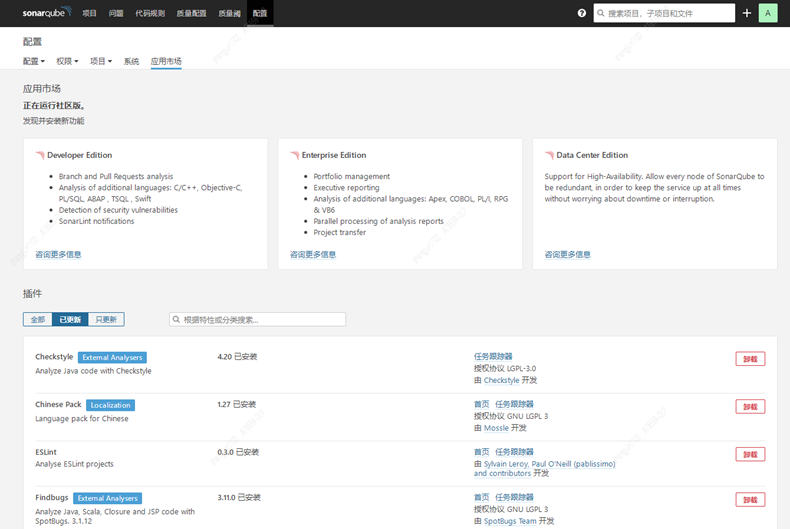The width and height of the screenshot is (790, 529).
Task: Open ESLint 首页 link
Action: click(481, 452)
